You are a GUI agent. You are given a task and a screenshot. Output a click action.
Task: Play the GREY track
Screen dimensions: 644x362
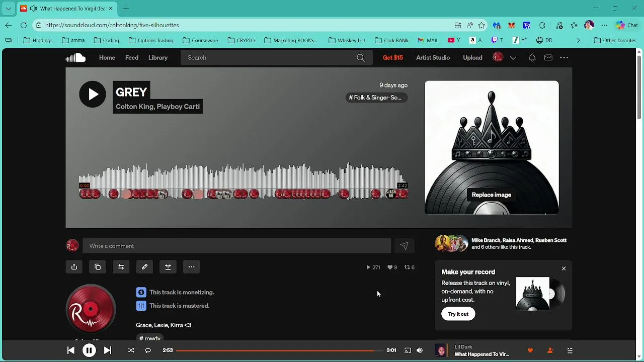93,94
